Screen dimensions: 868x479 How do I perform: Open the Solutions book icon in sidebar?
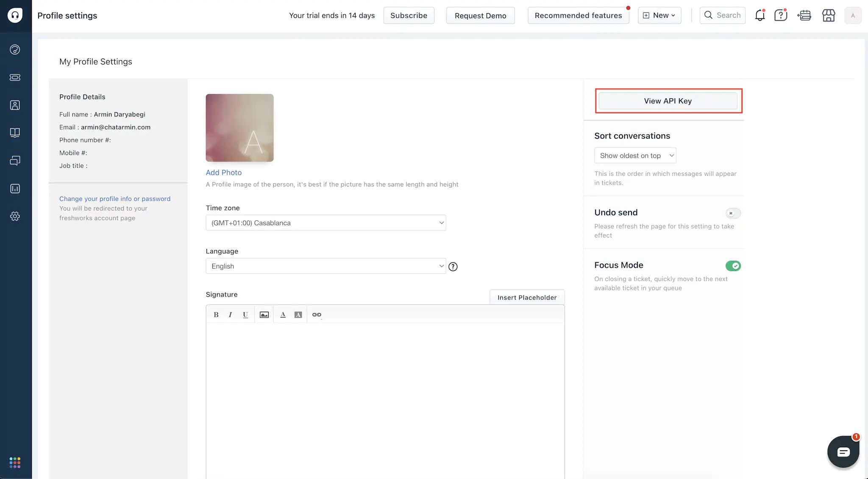[x=15, y=133]
